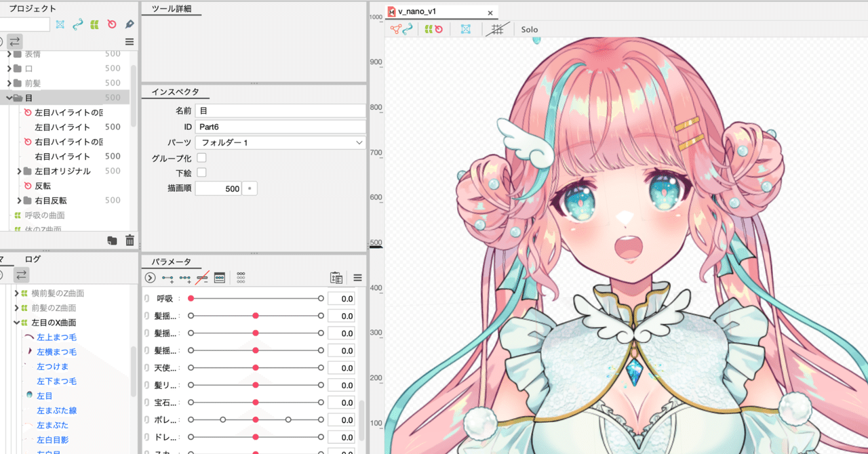Click the add-three-keys icon in the Parameter panel

tap(185, 277)
